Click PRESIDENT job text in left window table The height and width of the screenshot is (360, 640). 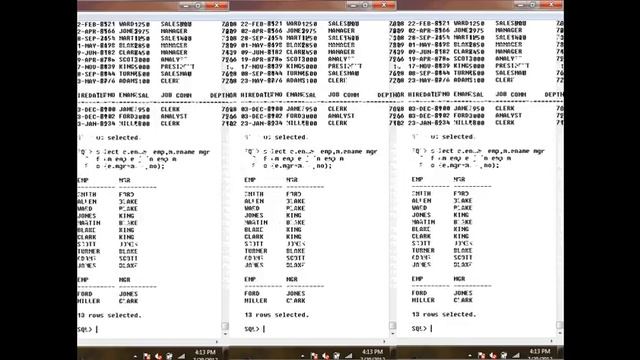178,67
